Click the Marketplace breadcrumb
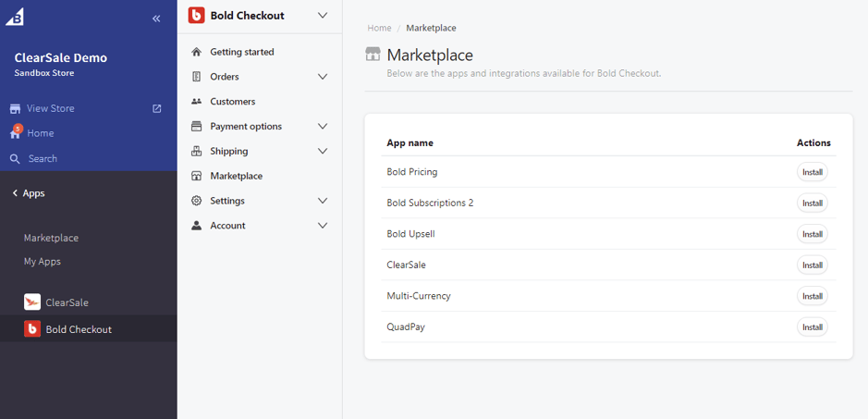The width and height of the screenshot is (868, 419). pyautogui.click(x=432, y=28)
